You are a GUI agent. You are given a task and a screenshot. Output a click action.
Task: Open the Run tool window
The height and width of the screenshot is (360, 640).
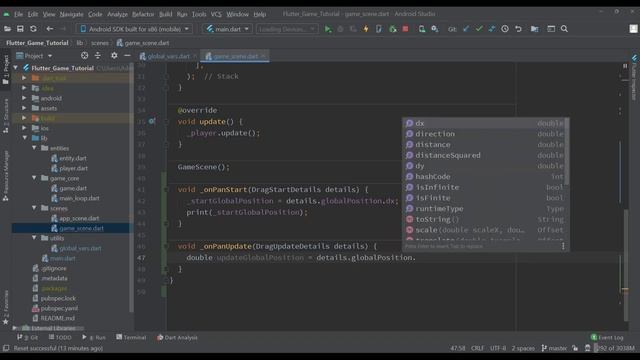point(93,338)
